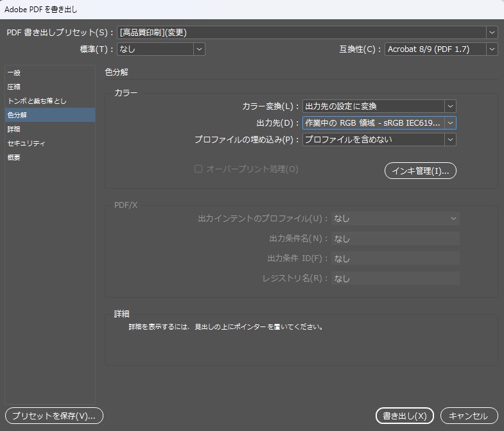Open the PDF 書き出しプリセット dropdown
504x431 pixels.
(x=308, y=33)
